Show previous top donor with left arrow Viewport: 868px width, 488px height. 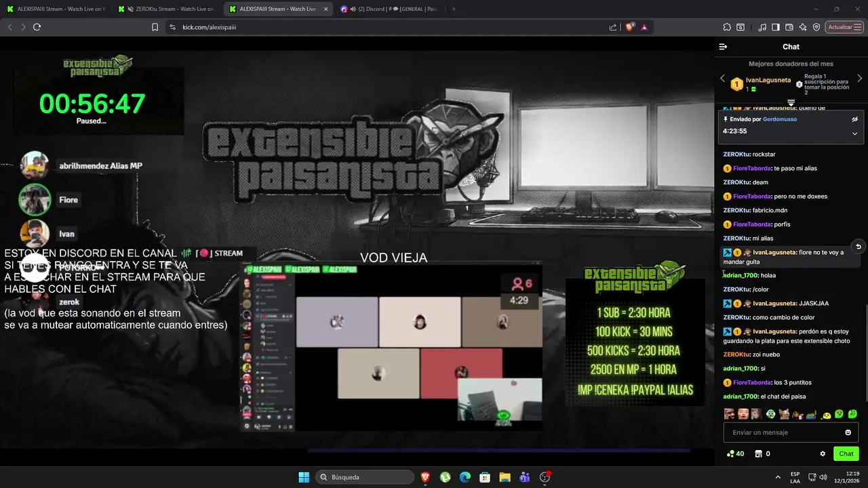point(722,79)
